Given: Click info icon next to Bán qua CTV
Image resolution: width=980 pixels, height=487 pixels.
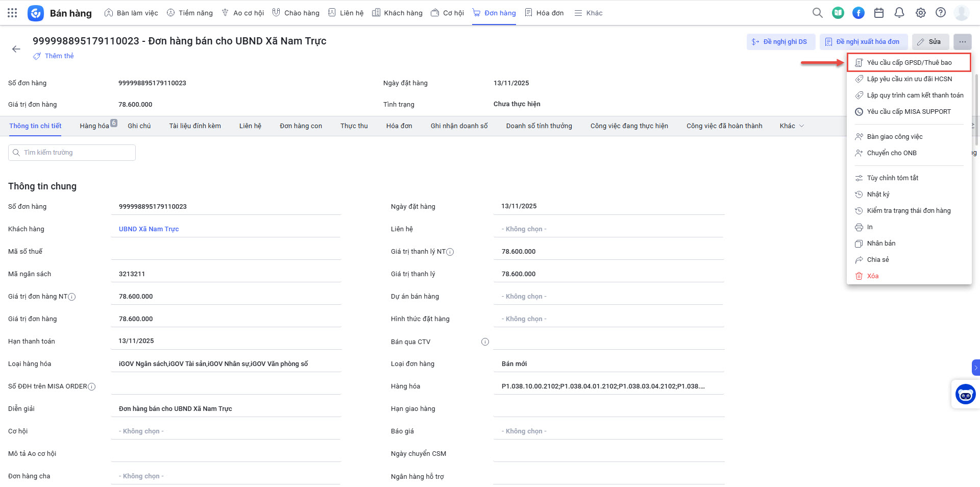Looking at the screenshot, I should 485,342.
